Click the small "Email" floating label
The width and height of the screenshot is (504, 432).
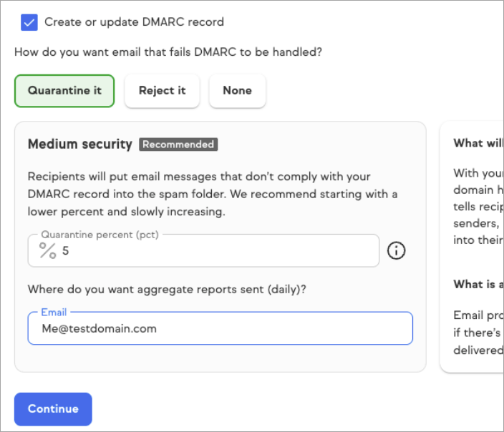tap(54, 313)
